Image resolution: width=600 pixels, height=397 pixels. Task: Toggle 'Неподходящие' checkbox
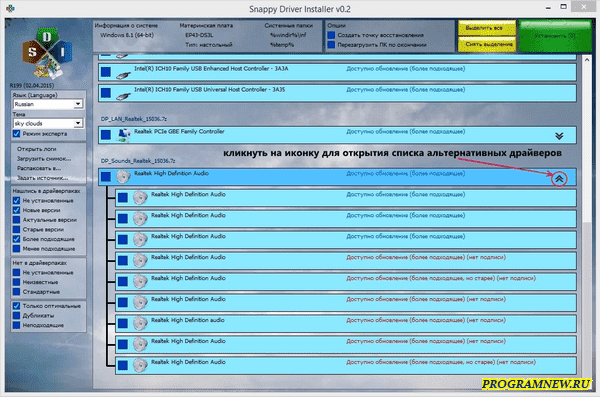click(x=16, y=325)
